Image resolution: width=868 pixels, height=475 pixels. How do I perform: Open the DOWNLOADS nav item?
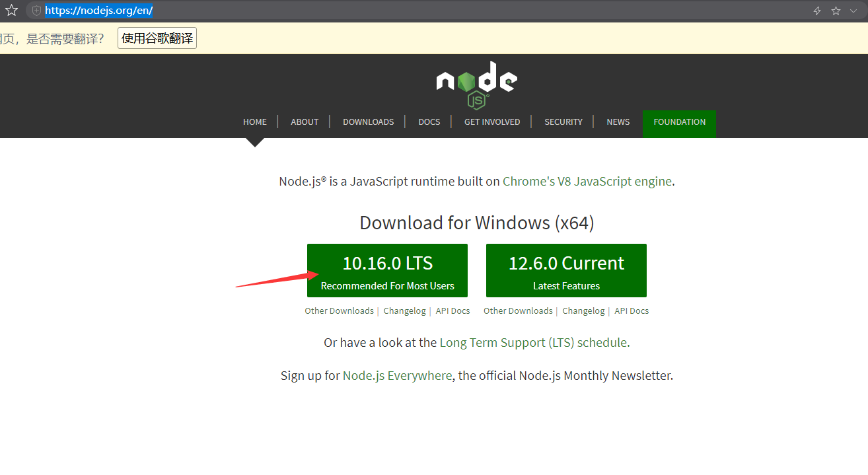pos(369,122)
